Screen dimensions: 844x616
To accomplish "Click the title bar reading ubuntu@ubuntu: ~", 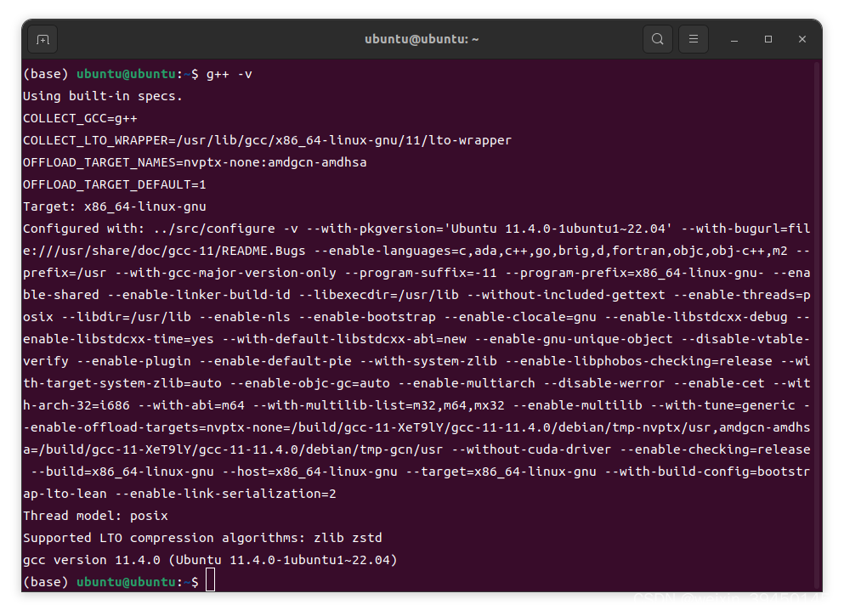I will coord(422,39).
